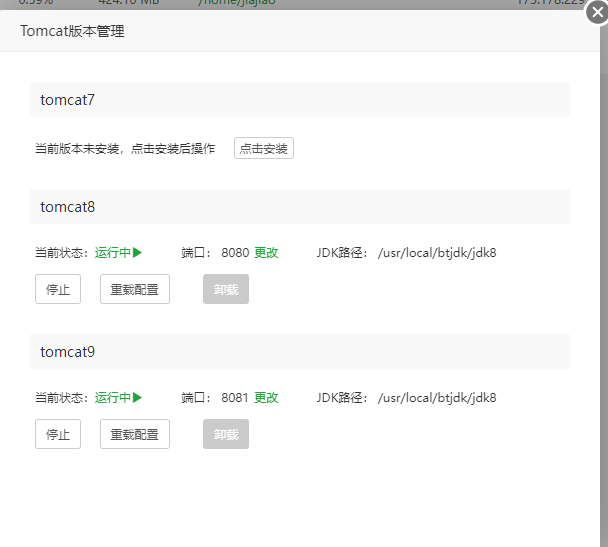The height and width of the screenshot is (547, 608).
Task: Click tomcat8 JDK path /usr/local/btjdk/jdk8
Action: 437,253
